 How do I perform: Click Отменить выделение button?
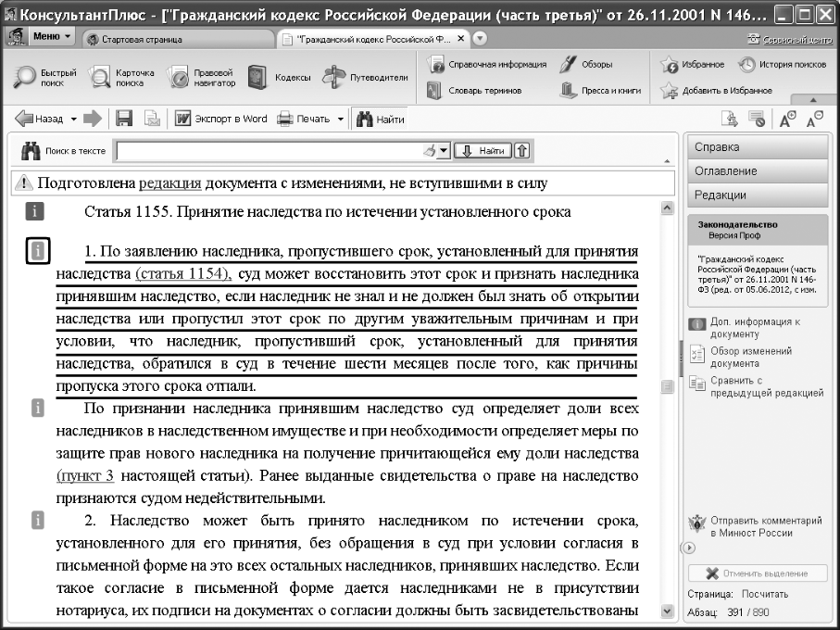pyautogui.click(x=758, y=573)
